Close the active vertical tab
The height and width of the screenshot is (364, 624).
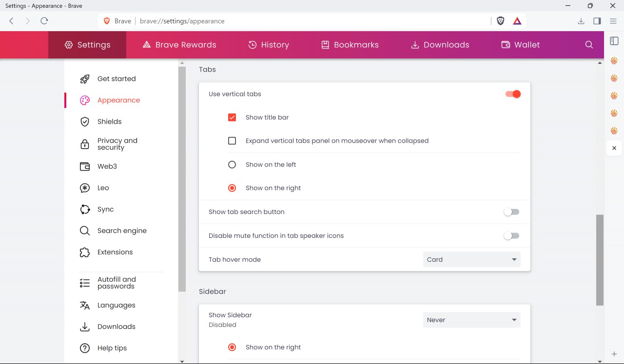tap(614, 148)
